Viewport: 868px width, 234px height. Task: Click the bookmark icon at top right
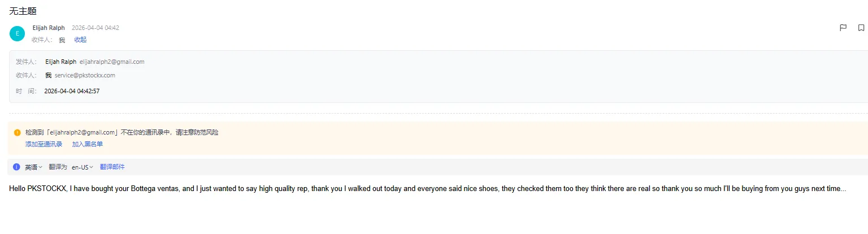pyautogui.click(x=861, y=28)
